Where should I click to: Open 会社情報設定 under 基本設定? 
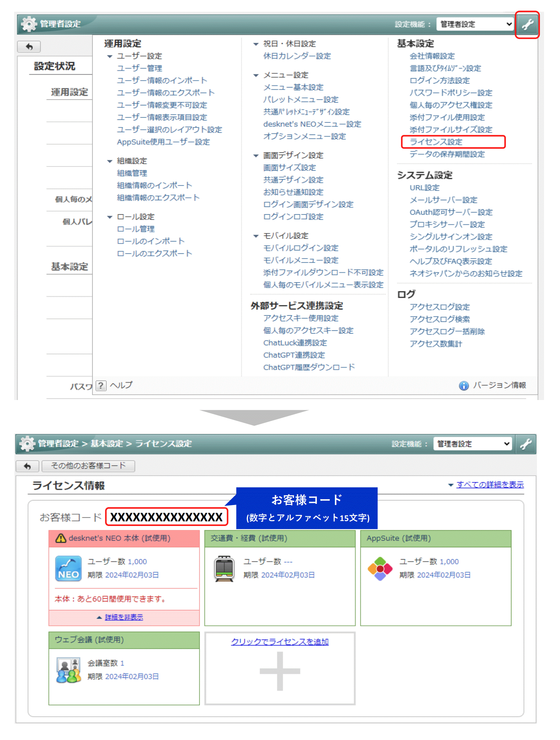(432, 56)
